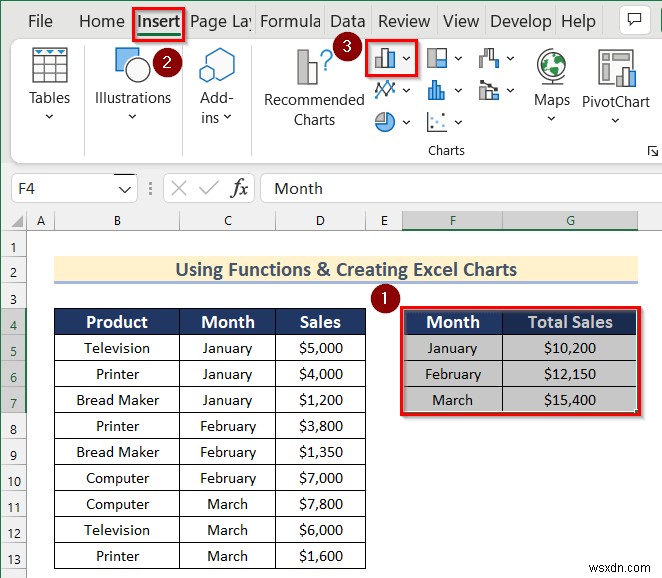Viewport: 662px width, 578px height.
Task: Open the PivotChart icon
Action: pyautogui.click(x=616, y=68)
